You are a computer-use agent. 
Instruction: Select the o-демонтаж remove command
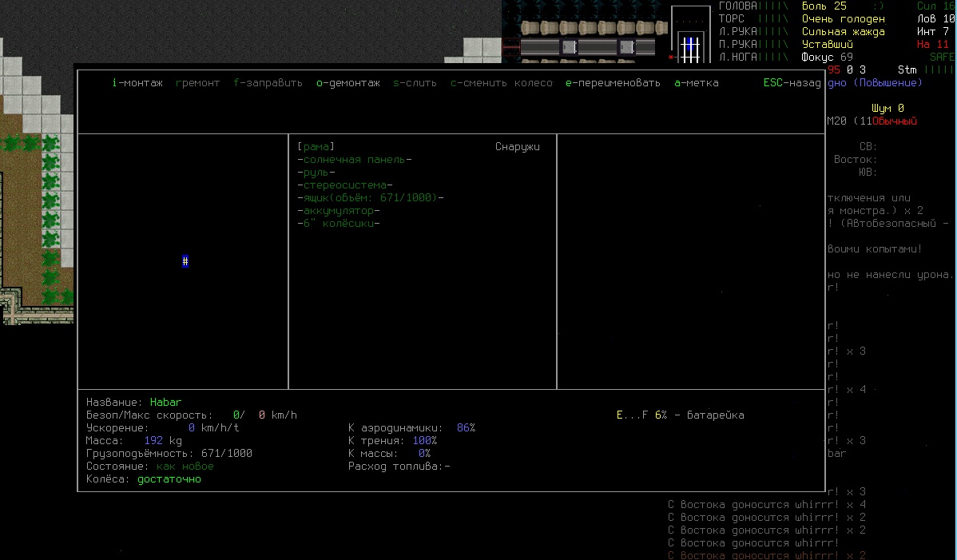coord(347,83)
